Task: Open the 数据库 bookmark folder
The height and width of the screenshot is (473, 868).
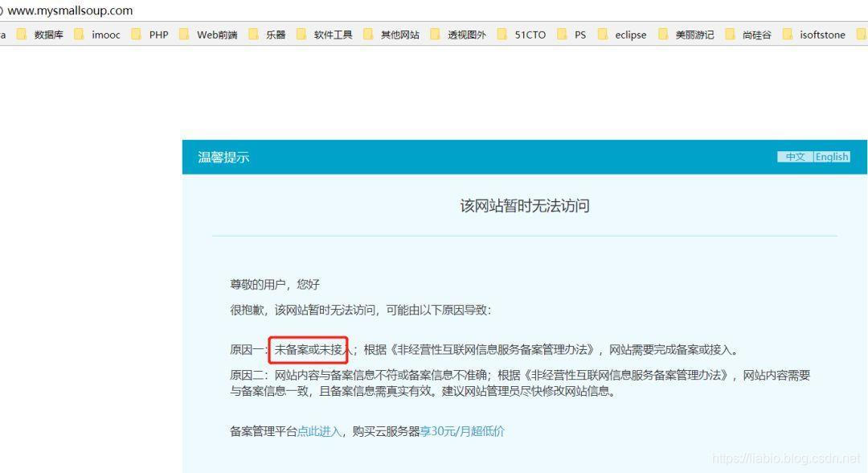Action: 40,35
